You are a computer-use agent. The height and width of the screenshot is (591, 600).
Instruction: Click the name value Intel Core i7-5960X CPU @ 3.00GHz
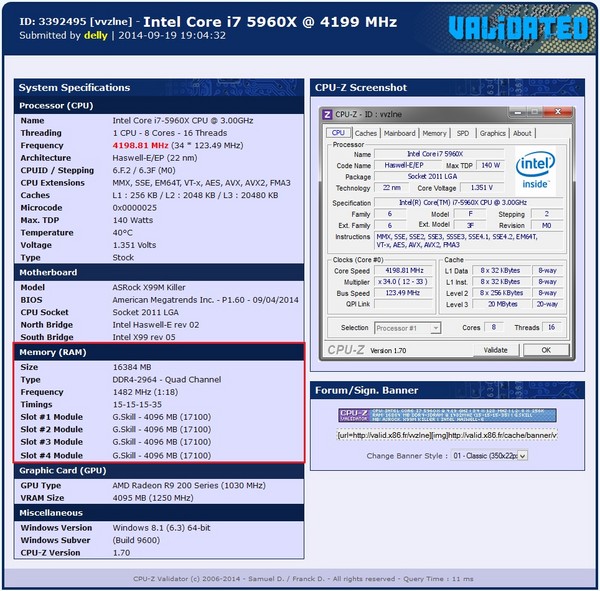point(183,121)
